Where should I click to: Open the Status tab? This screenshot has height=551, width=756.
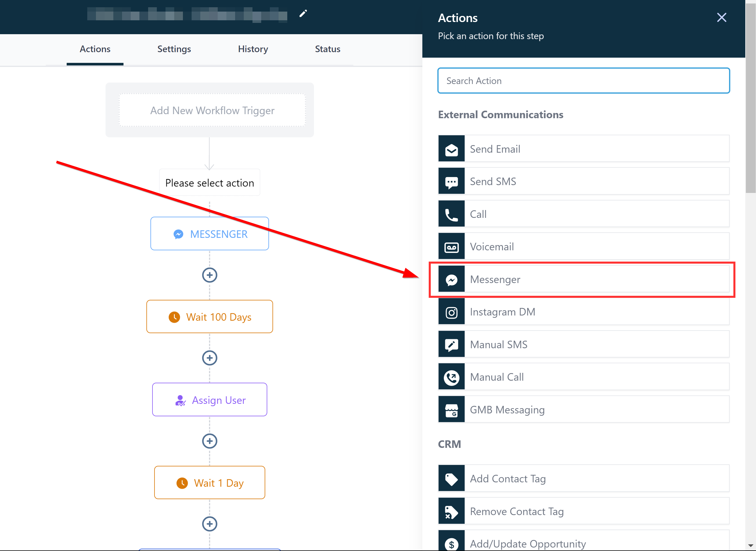328,49
